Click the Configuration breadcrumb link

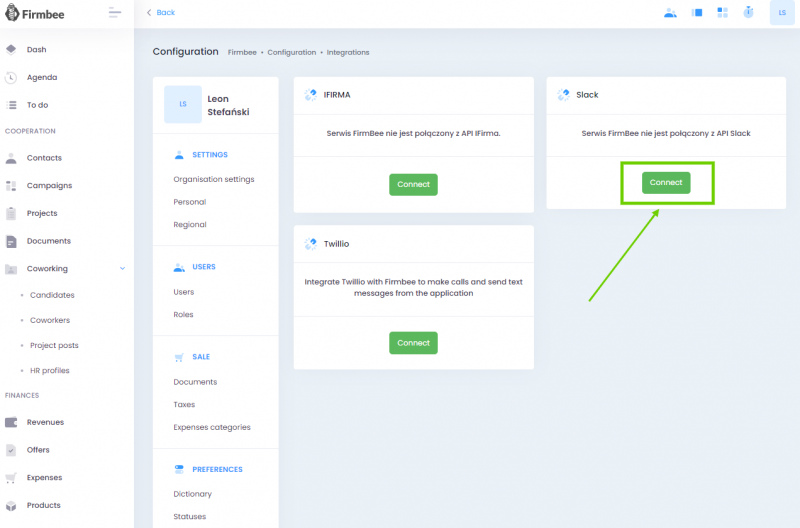point(292,53)
